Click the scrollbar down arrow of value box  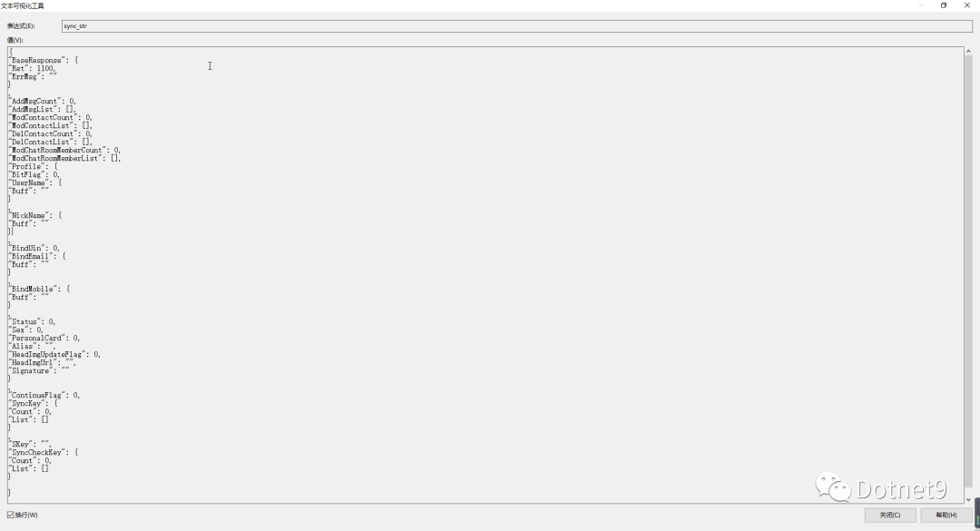pyautogui.click(x=968, y=499)
